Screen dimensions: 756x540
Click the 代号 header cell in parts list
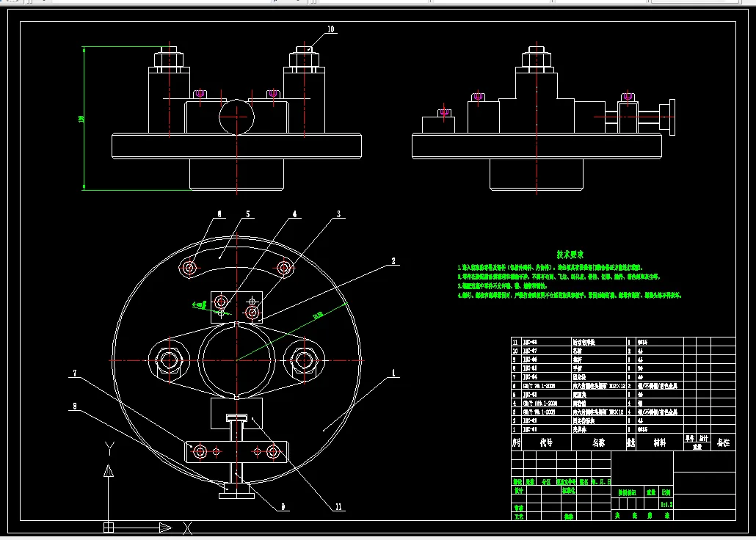click(546, 442)
